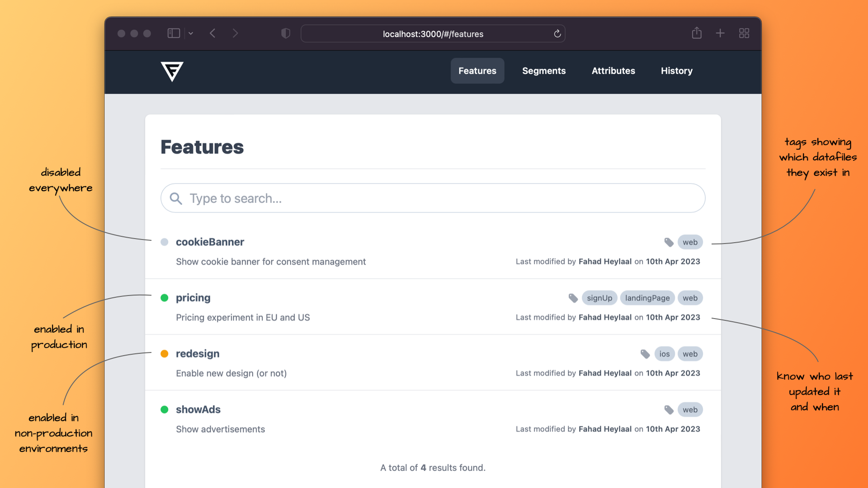Click the signUp tag pill on pricing
Screen dimensions: 868x488
[599, 298]
